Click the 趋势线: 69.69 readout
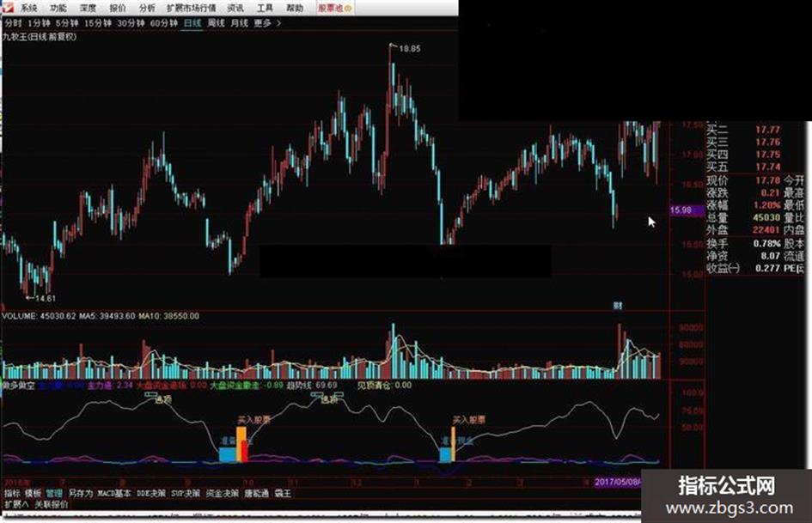This screenshot has height=523, width=812. (x=312, y=386)
